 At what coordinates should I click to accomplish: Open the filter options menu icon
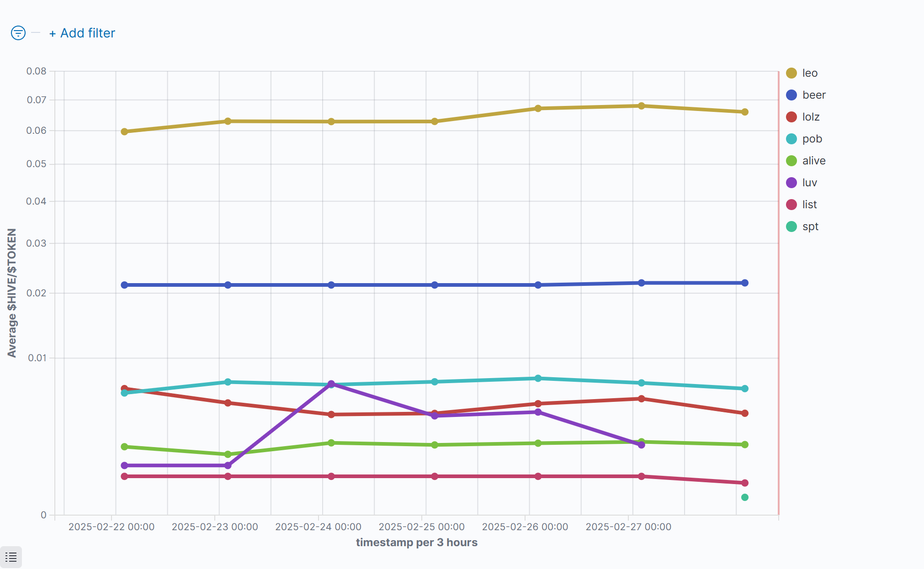18,33
